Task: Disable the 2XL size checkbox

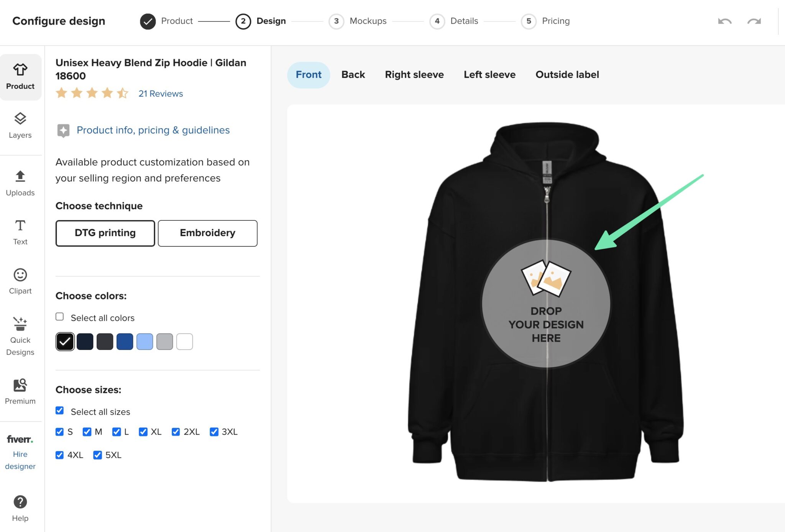Action: pyautogui.click(x=176, y=432)
